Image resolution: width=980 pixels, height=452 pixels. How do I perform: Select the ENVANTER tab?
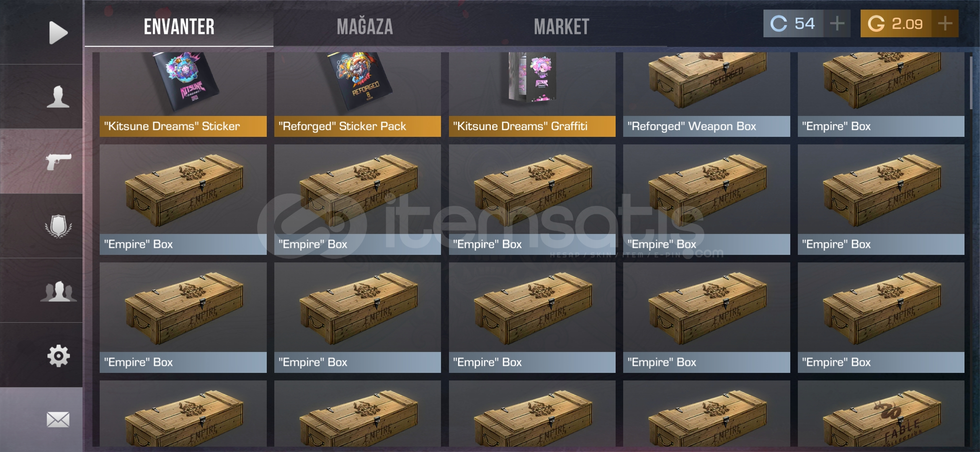(x=179, y=27)
